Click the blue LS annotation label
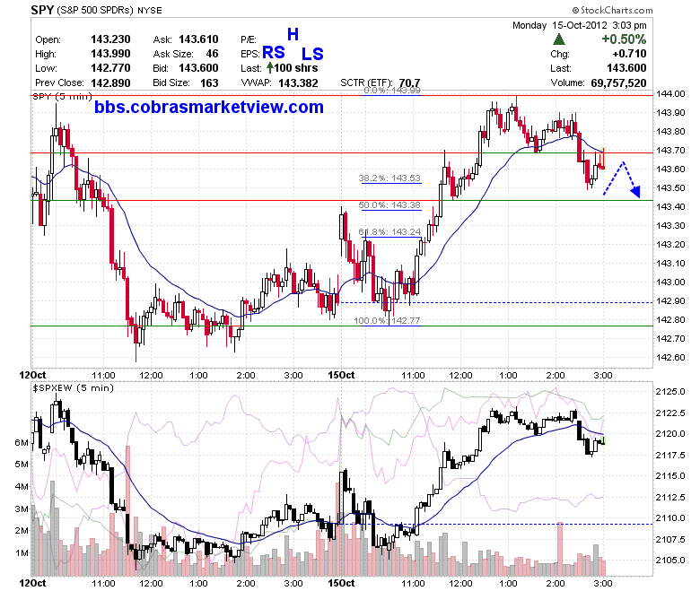 click(312, 54)
